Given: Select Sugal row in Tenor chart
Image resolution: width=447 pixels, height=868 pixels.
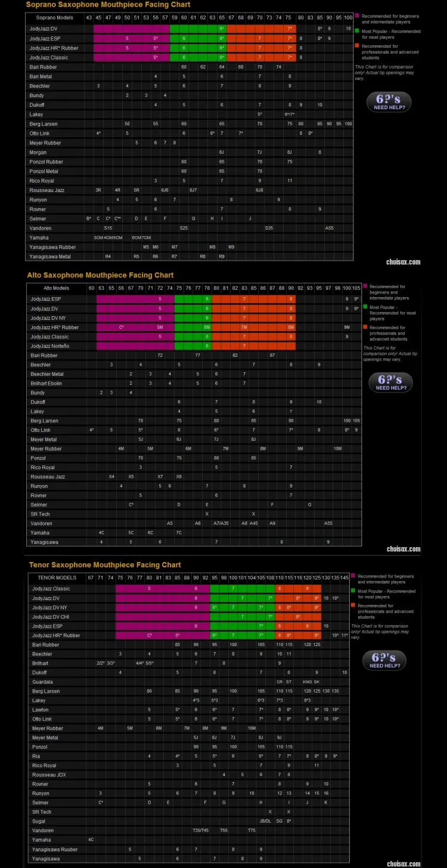Looking at the screenshot, I should tap(190, 821).
